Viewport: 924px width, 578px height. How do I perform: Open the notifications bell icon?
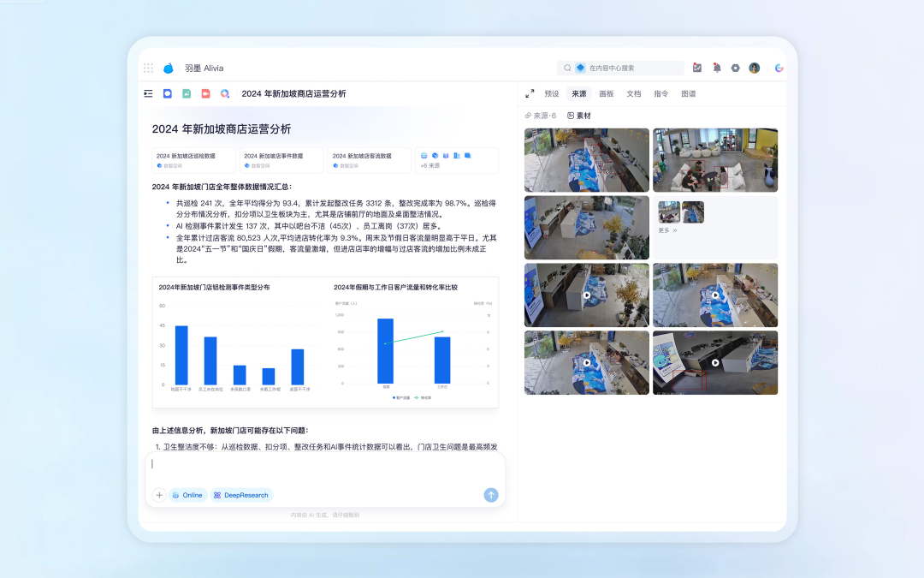point(717,68)
